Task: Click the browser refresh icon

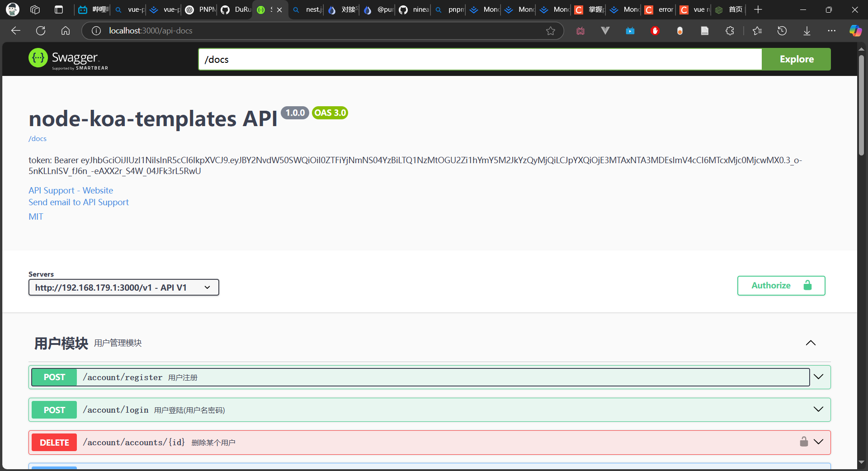Action: (41, 31)
